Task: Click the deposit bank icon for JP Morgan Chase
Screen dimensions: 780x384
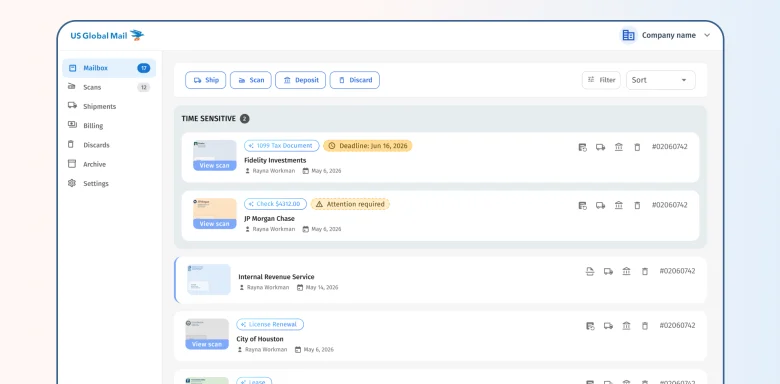Action: click(619, 205)
